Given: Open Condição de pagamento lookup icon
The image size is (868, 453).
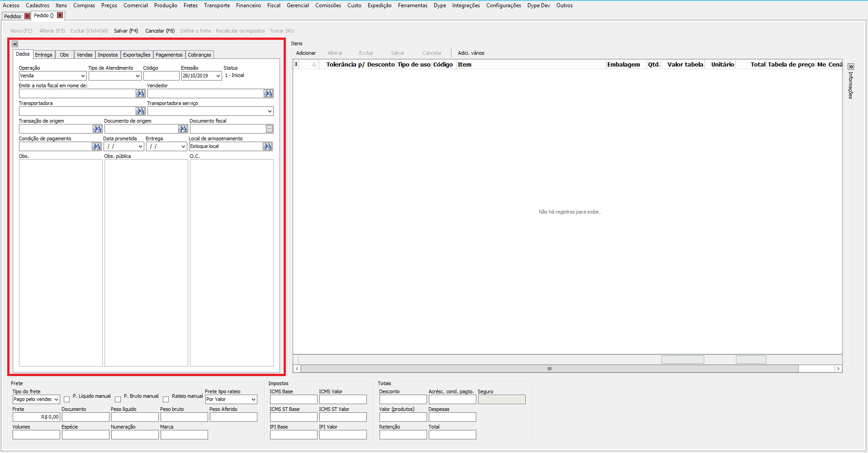Looking at the screenshot, I should click(x=96, y=147).
